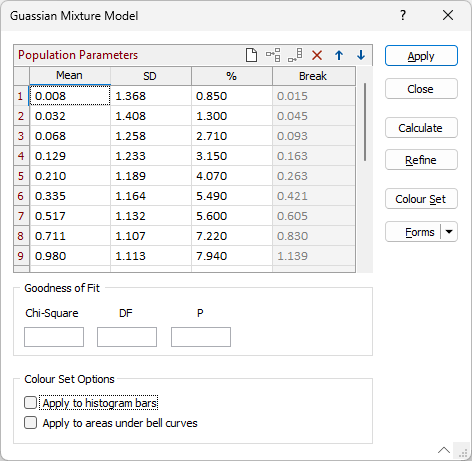Enable Apply to histogram bars checkbox
Viewport: 472px width, 461px height.
pos(30,403)
